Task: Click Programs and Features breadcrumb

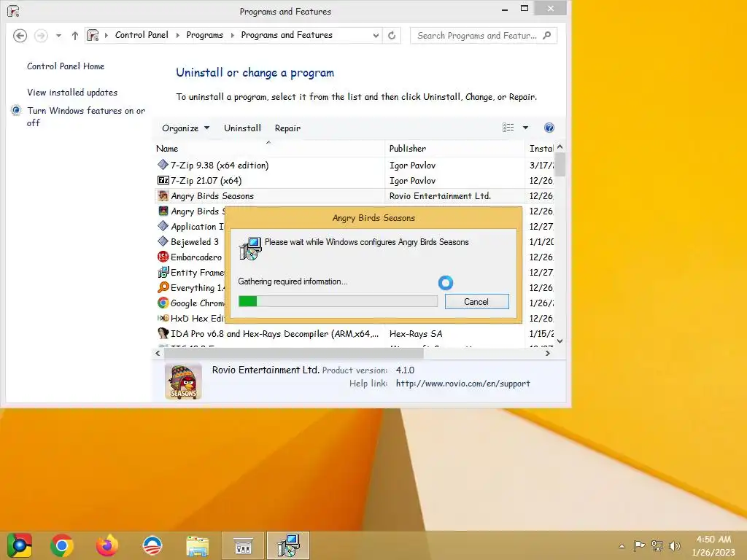Action: coord(286,35)
